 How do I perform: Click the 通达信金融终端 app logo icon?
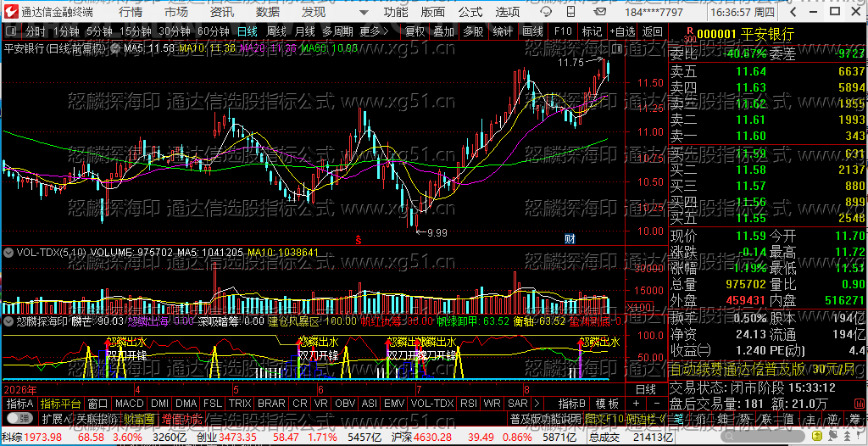12,11
